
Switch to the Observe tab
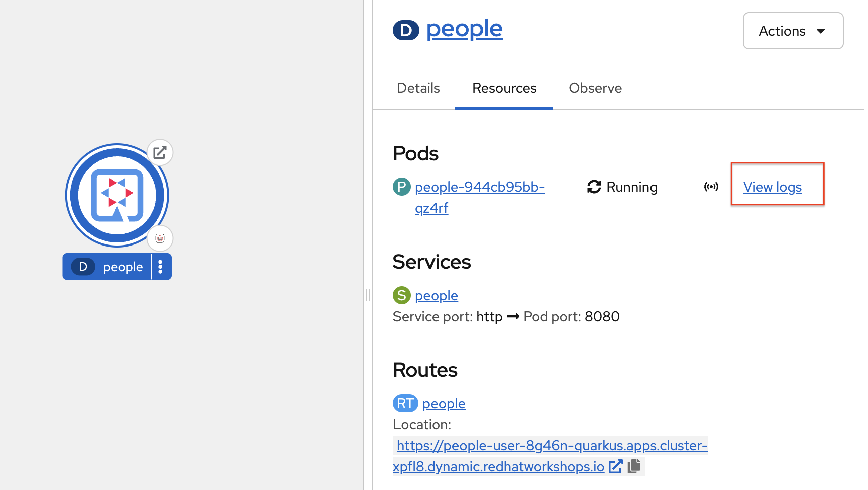point(595,88)
